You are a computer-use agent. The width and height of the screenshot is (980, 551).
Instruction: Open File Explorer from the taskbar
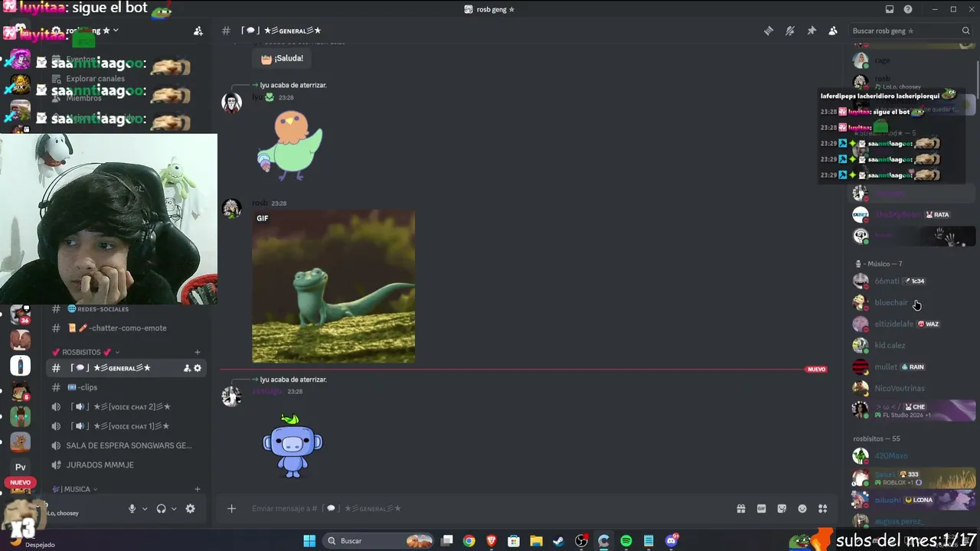(x=536, y=541)
